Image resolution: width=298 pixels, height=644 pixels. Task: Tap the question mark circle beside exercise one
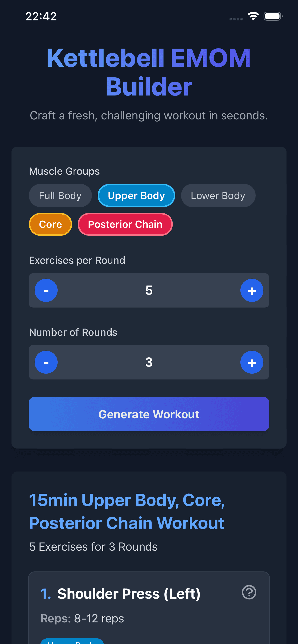tap(249, 592)
